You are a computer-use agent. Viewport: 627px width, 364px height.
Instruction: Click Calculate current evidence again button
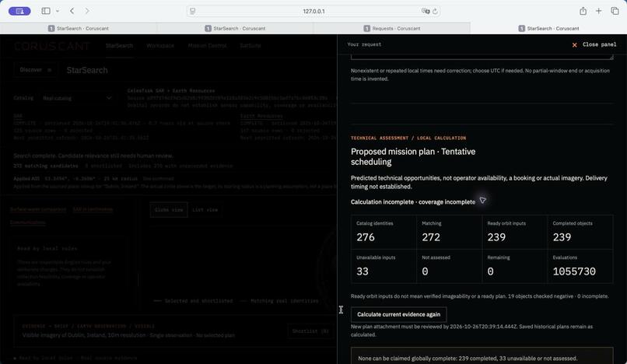click(x=398, y=314)
